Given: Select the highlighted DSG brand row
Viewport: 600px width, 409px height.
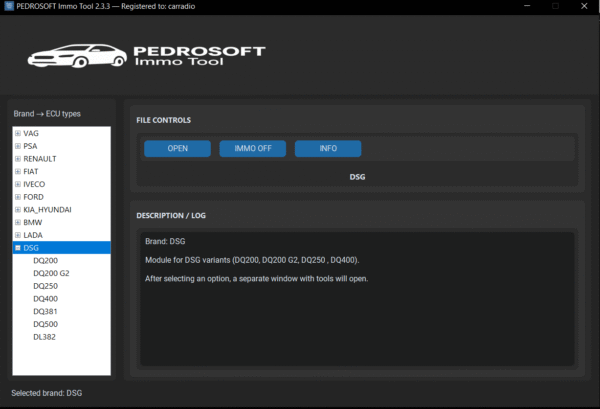Looking at the screenshot, I should tap(62, 248).
